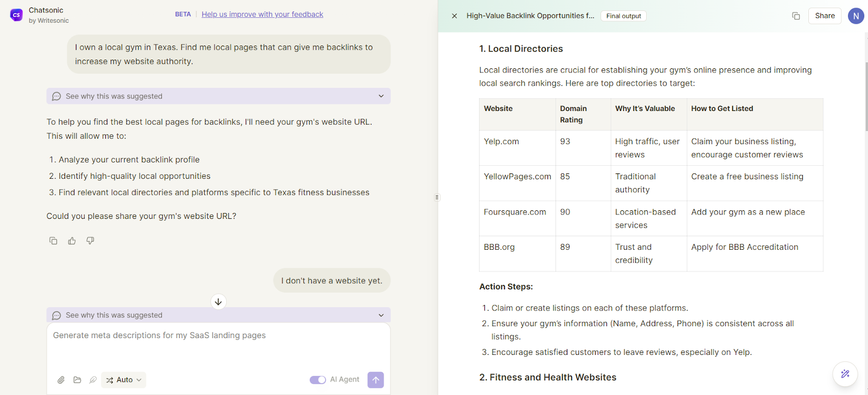Give the response a thumbs up
The height and width of the screenshot is (395, 868).
point(72,241)
